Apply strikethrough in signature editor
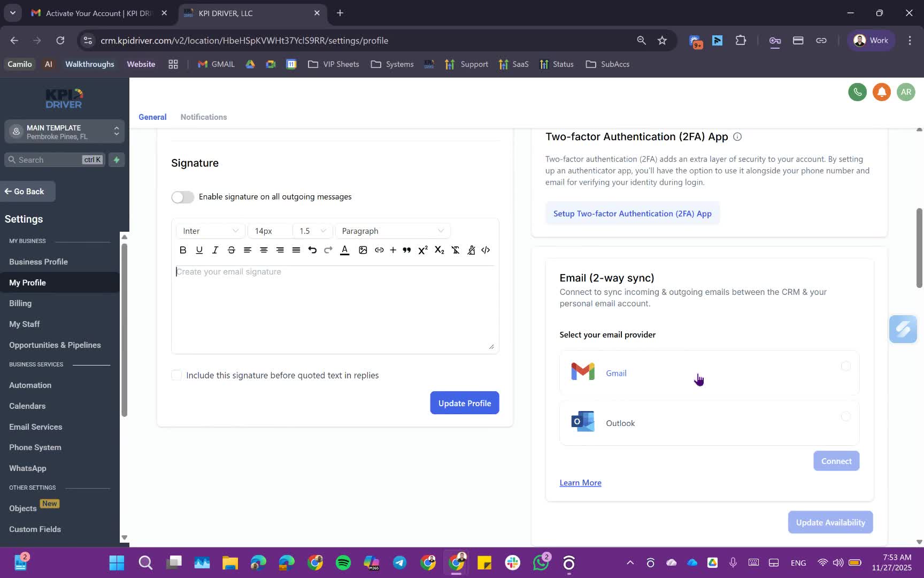This screenshot has height=578, width=924. pyautogui.click(x=231, y=250)
